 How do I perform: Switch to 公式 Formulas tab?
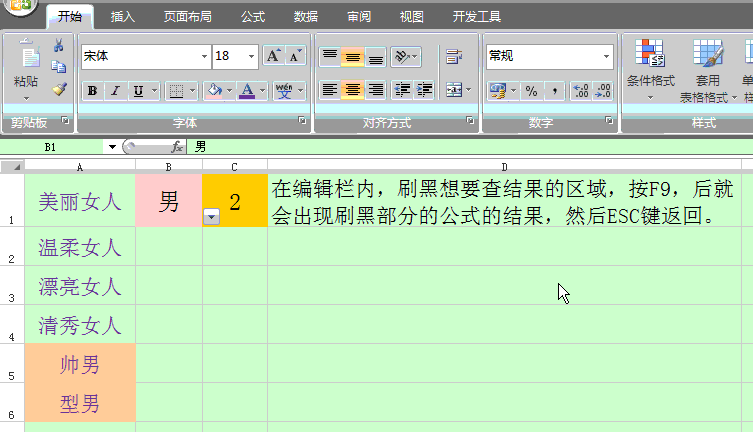pos(253,17)
